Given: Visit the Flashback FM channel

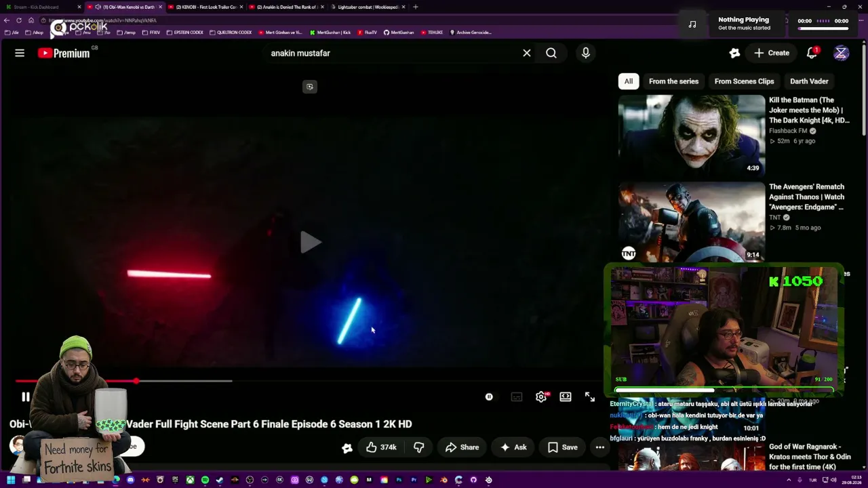Looking at the screenshot, I should click(788, 131).
